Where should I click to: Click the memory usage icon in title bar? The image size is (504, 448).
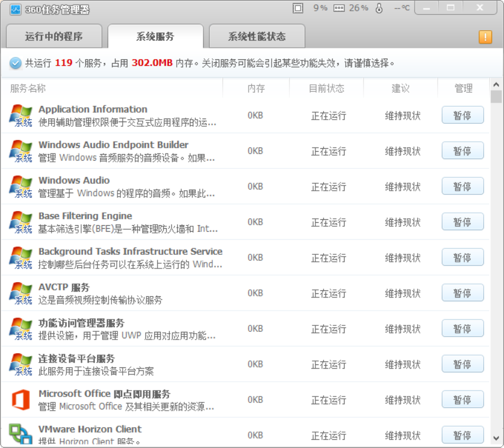[339, 8]
